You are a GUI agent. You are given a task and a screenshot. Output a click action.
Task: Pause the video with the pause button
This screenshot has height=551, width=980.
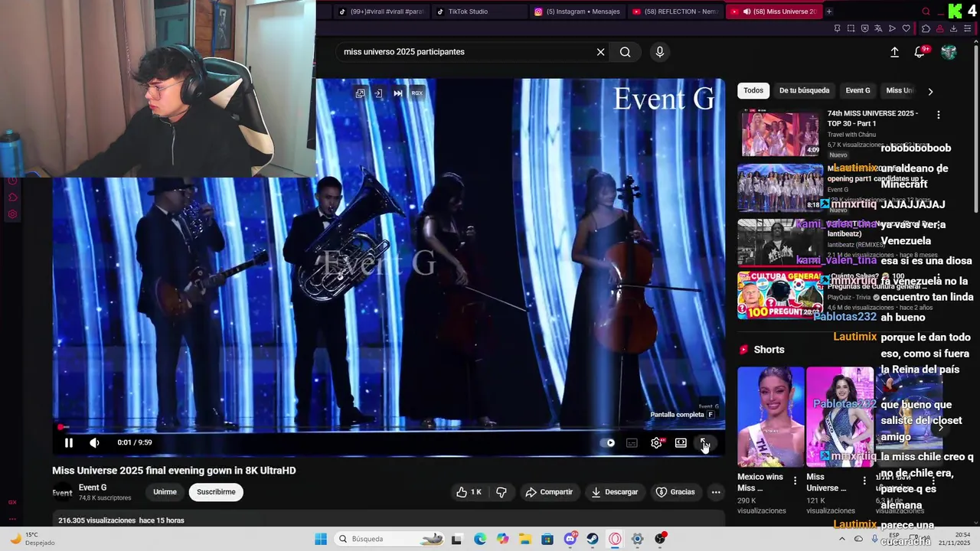coord(69,442)
